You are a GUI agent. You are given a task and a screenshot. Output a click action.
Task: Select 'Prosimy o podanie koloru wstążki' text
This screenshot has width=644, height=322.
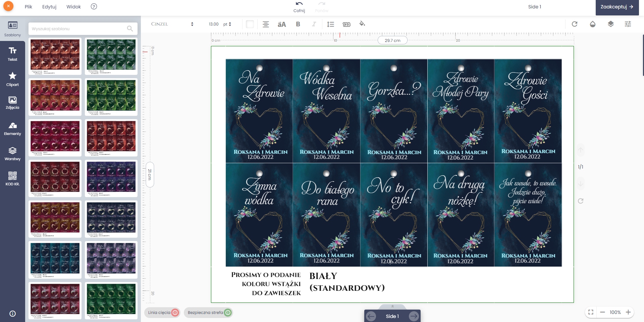click(266, 284)
